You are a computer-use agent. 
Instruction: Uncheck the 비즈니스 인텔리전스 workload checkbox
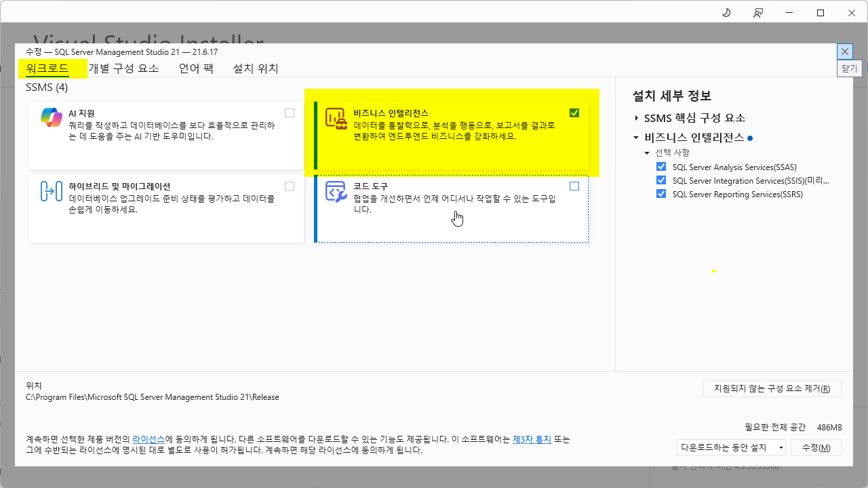click(574, 113)
